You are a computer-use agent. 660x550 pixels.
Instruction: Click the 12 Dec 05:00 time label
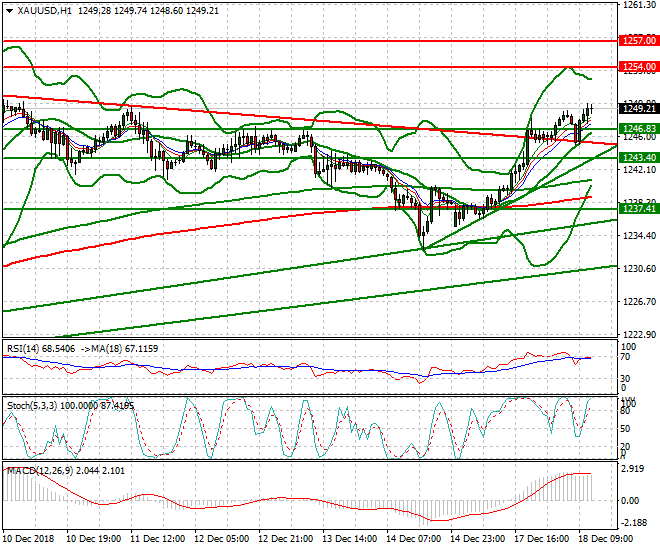221,539
